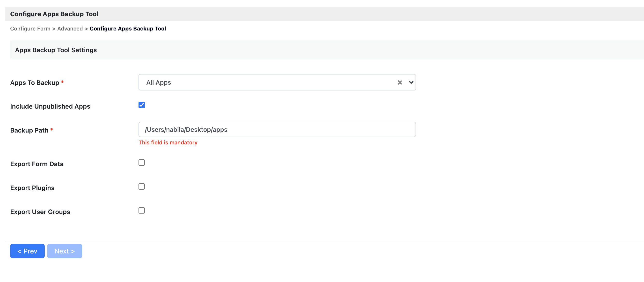Click the Apps To Backup label
This screenshot has height=282, width=644.
point(35,82)
